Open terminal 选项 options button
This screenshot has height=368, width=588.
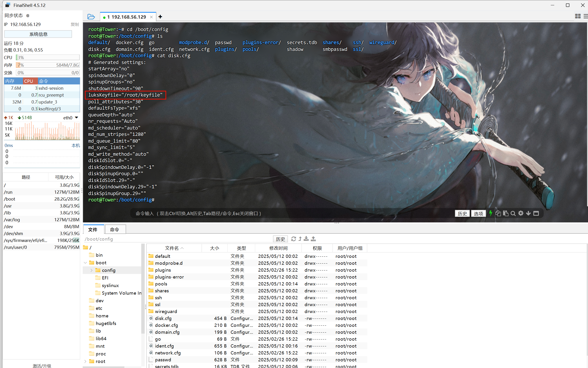coord(478,213)
